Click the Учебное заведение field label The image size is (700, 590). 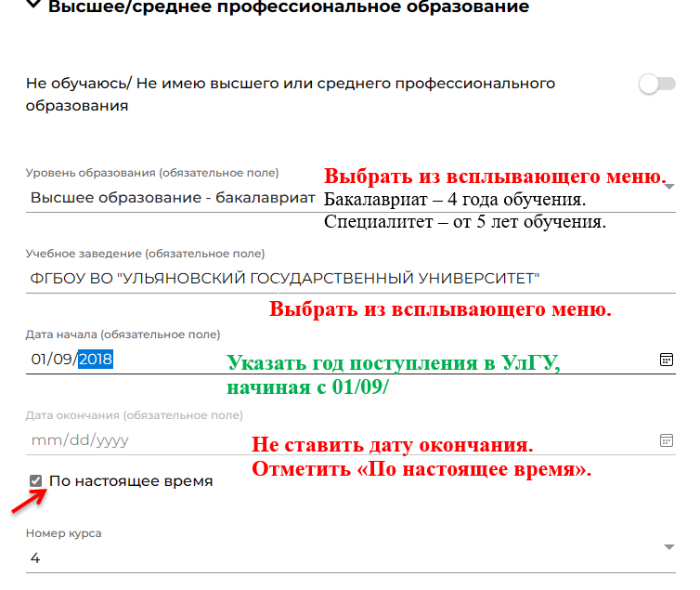pyautogui.click(x=145, y=254)
